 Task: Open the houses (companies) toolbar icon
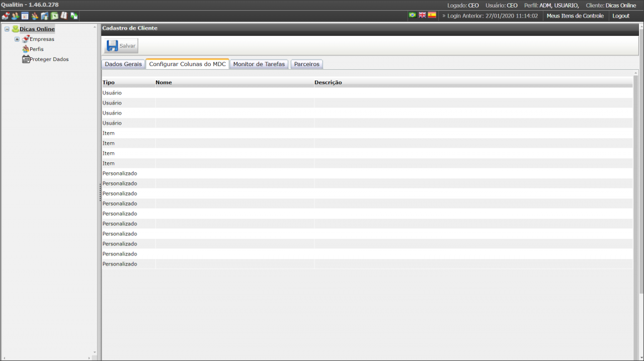coord(5,16)
